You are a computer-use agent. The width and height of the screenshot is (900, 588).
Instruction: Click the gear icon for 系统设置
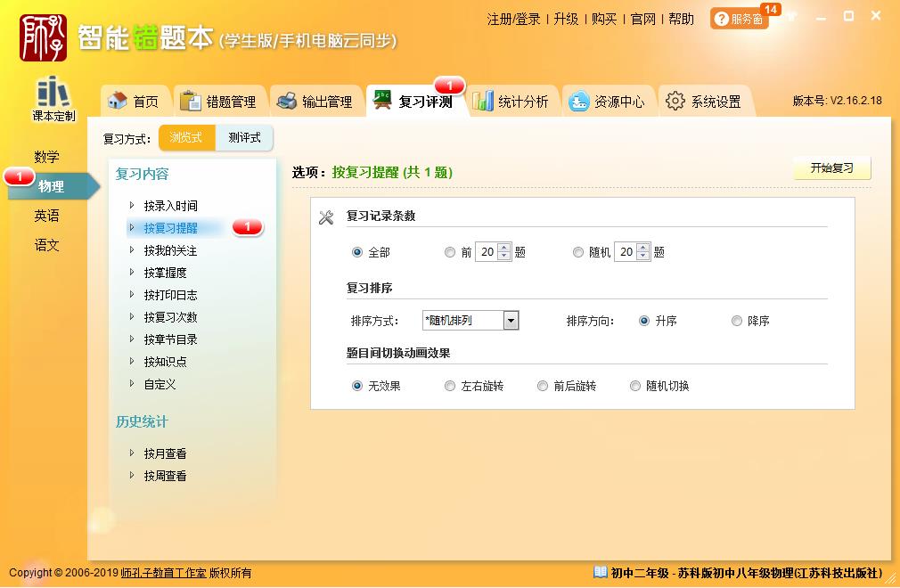(x=675, y=101)
